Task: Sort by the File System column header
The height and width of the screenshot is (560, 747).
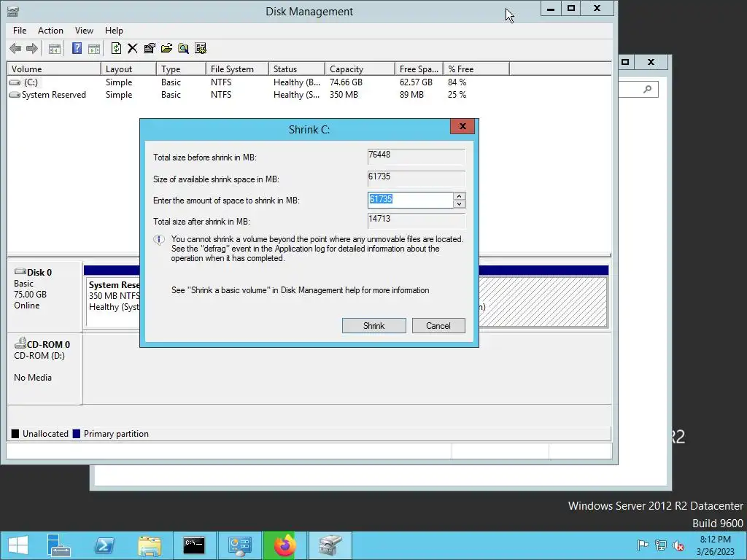Action: (x=237, y=69)
